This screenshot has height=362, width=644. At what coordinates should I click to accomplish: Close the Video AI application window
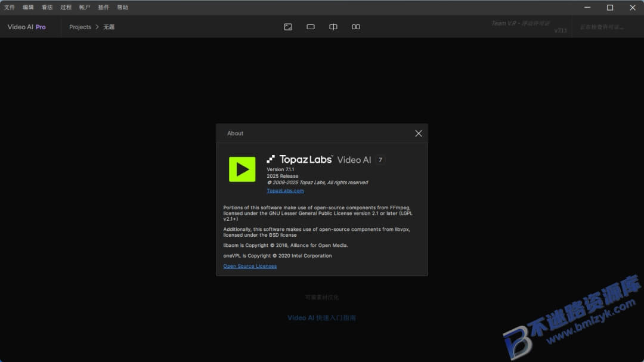point(633,7)
